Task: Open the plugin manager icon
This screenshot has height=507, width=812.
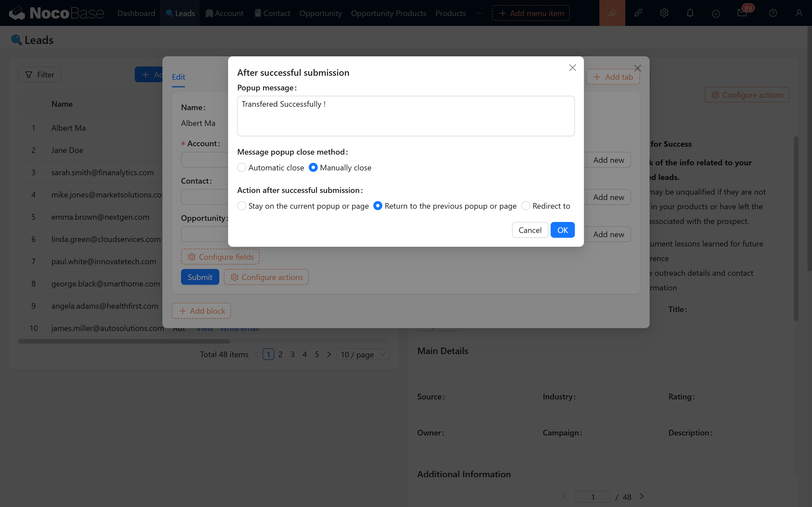Action: [x=638, y=13]
